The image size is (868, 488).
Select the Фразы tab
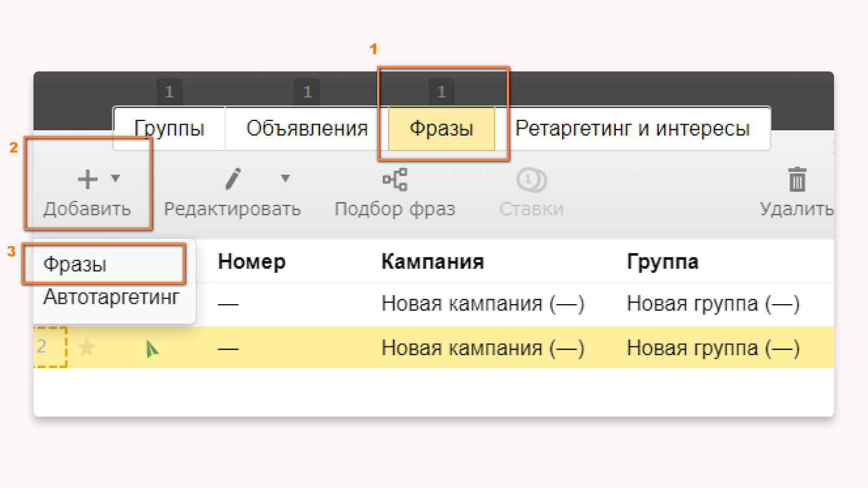click(x=442, y=129)
